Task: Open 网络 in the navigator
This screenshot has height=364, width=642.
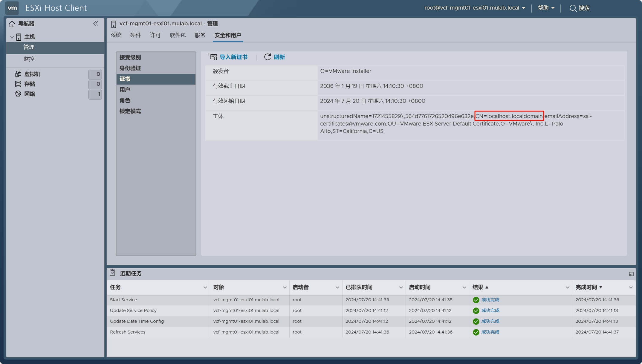Action: (x=30, y=94)
